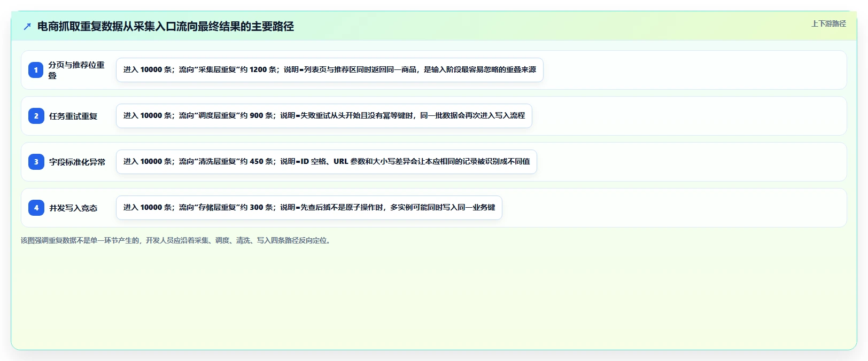Click the number 3 badge
868x361 pixels.
click(x=36, y=162)
